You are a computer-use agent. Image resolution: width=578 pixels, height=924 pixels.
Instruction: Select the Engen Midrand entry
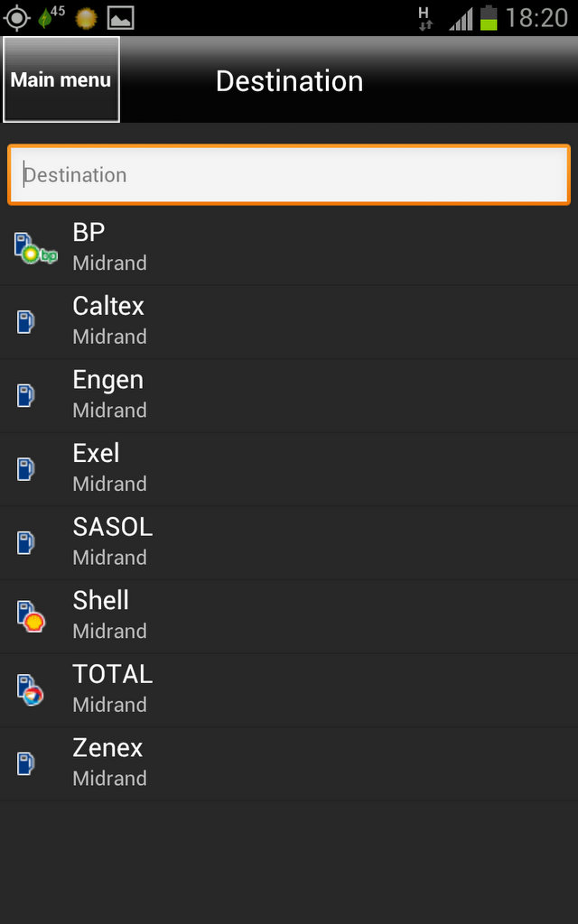point(289,395)
